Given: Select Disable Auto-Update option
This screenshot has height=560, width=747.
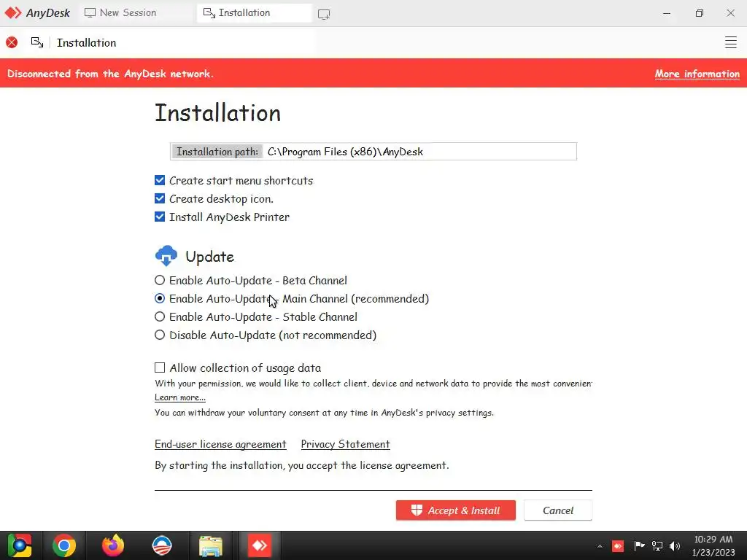Looking at the screenshot, I should pyautogui.click(x=160, y=335).
